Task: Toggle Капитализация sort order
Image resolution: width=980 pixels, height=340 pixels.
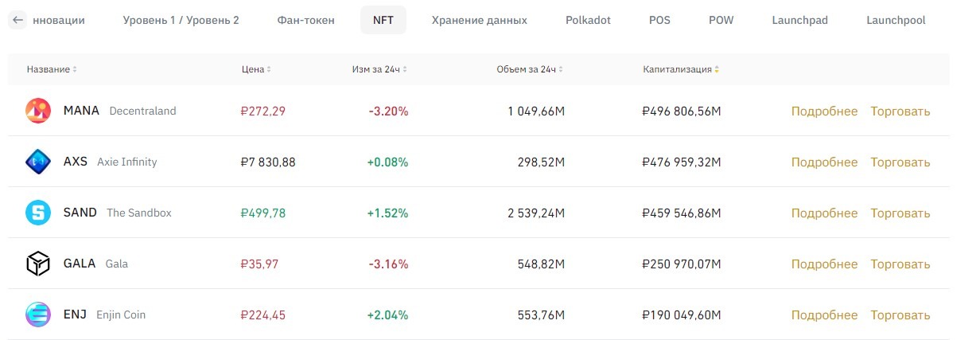Action: click(717, 69)
